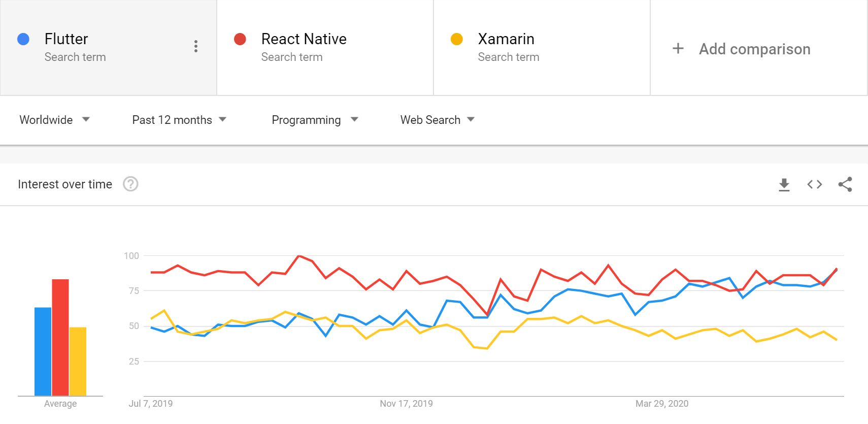
Task: Click the yellow Xamarin average bar
Action: click(x=78, y=361)
